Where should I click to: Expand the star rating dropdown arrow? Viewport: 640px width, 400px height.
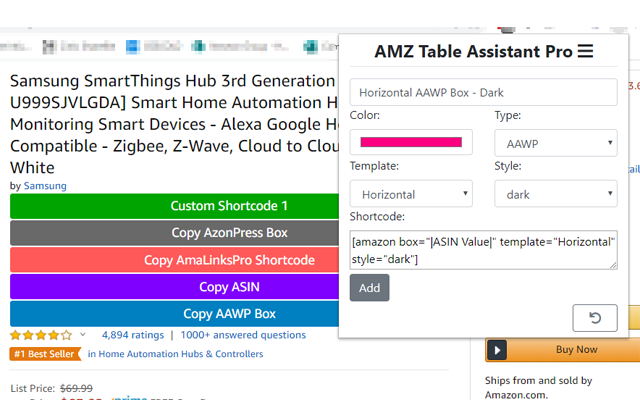(x=83, y=335)
